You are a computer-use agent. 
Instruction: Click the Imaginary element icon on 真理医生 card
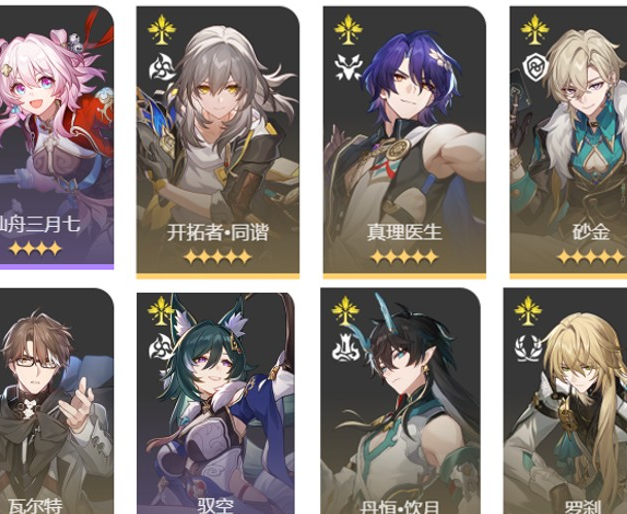[x=348, y=29]
